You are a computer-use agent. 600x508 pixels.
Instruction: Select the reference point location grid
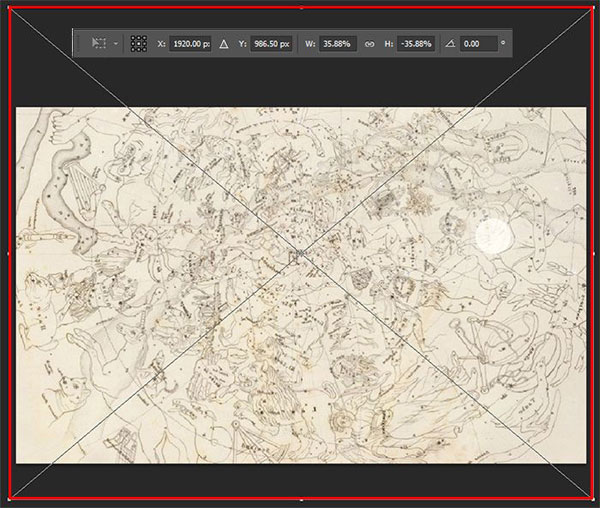click(139, 44)
